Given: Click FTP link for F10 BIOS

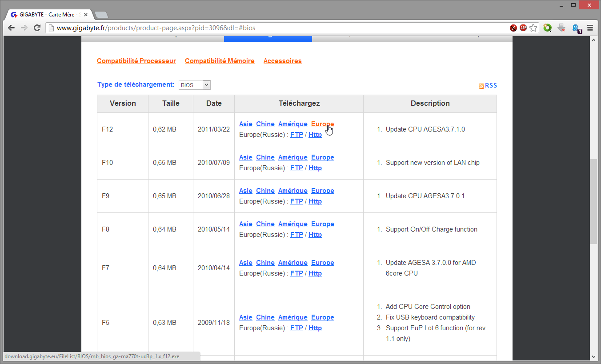Looking at the screenshot, I should 296,168.
